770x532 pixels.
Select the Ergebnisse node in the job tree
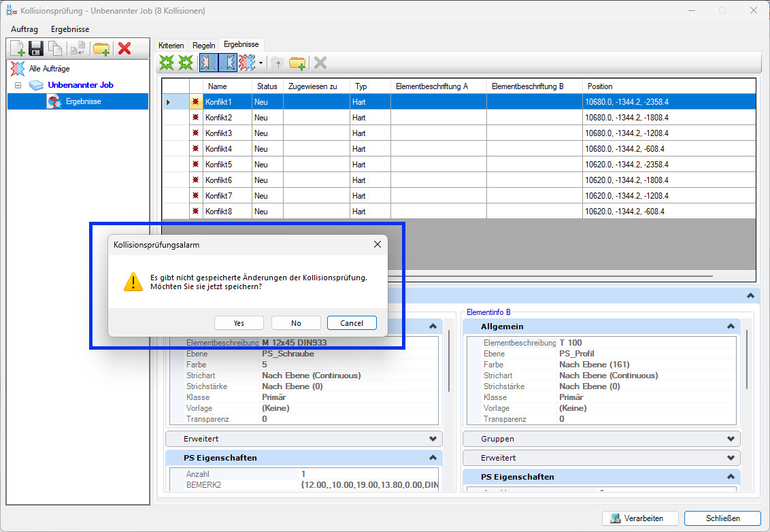(x=84, y=101)
